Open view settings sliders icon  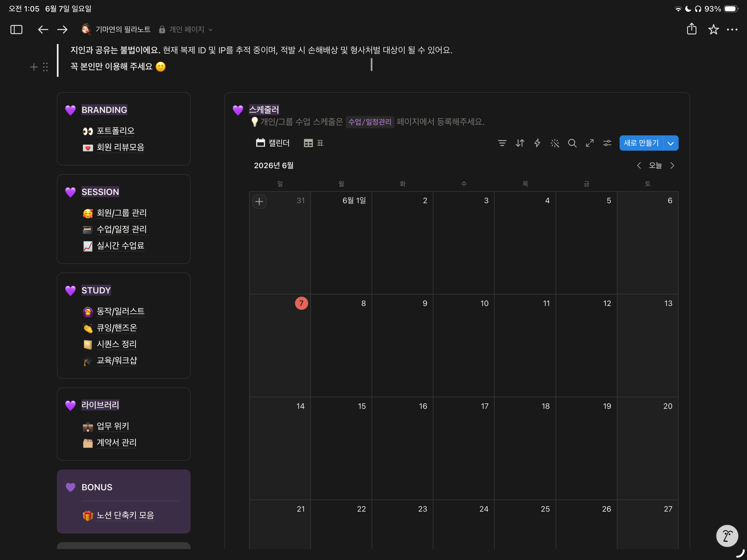607,143
